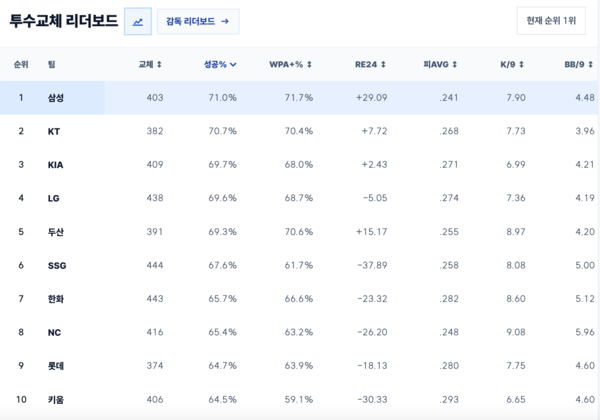Click the 현재 순위 1위 button
The height and width of the screenshot is (420, 600).
[551, 21]
